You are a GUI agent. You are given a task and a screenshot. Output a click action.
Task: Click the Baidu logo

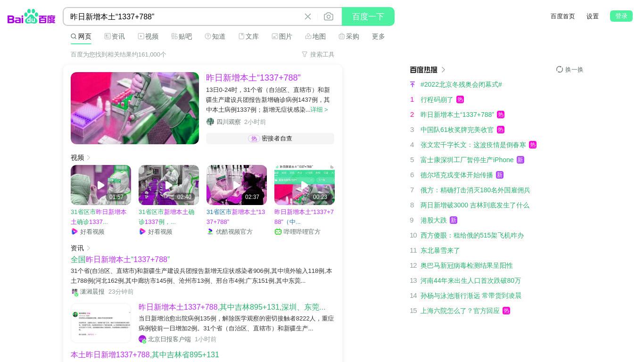pos(32,16)
